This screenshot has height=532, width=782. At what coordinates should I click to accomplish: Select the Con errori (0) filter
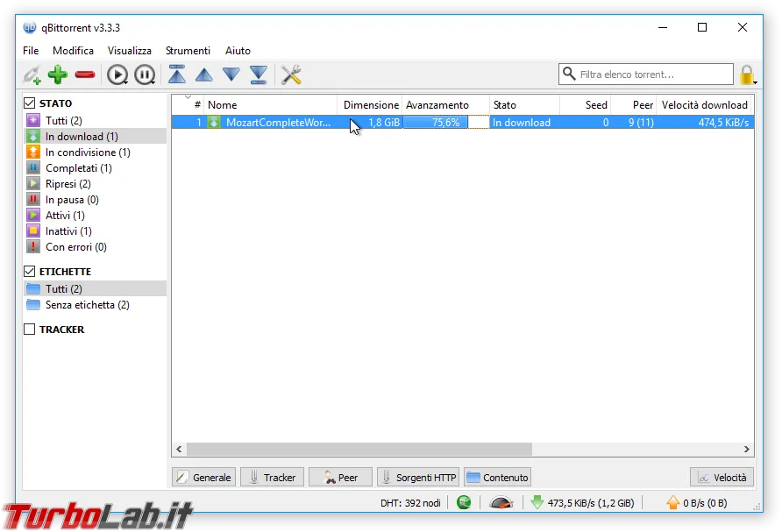(95, 247)
